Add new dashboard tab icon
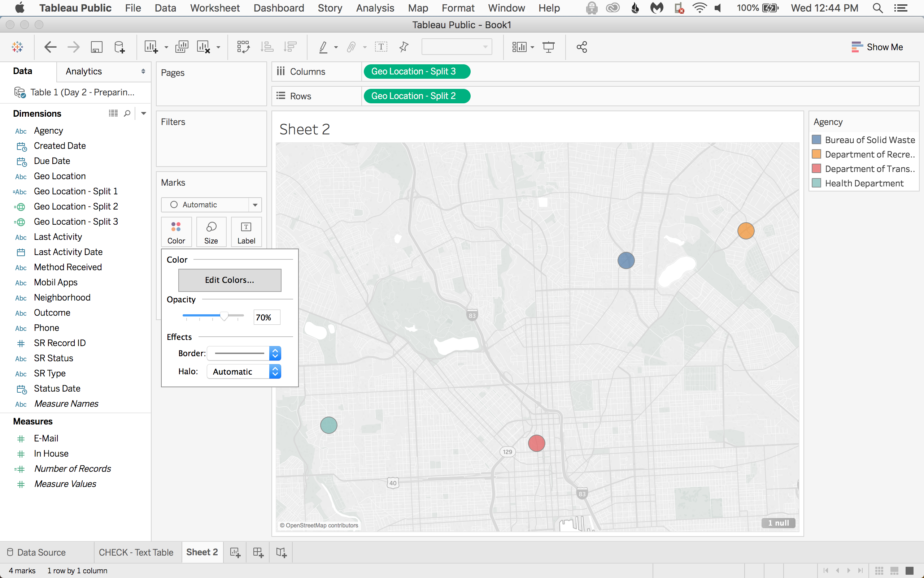 click(258, 552)
